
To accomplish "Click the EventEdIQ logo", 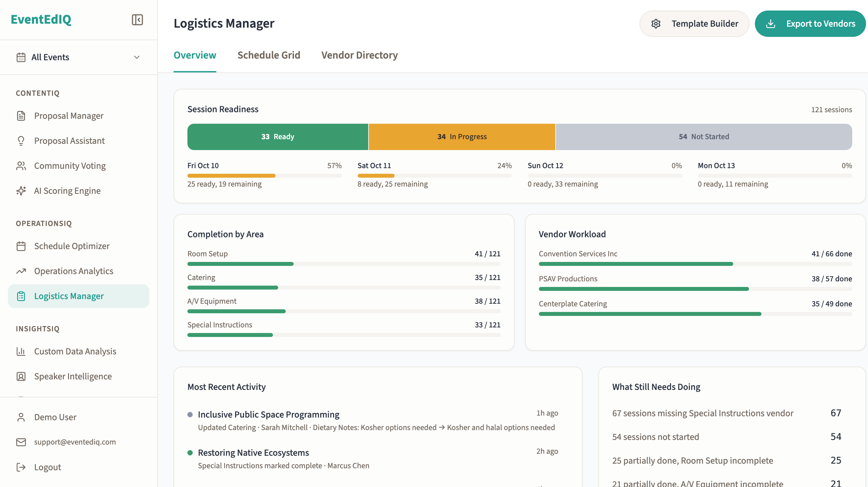I will (x=41, y=19).
